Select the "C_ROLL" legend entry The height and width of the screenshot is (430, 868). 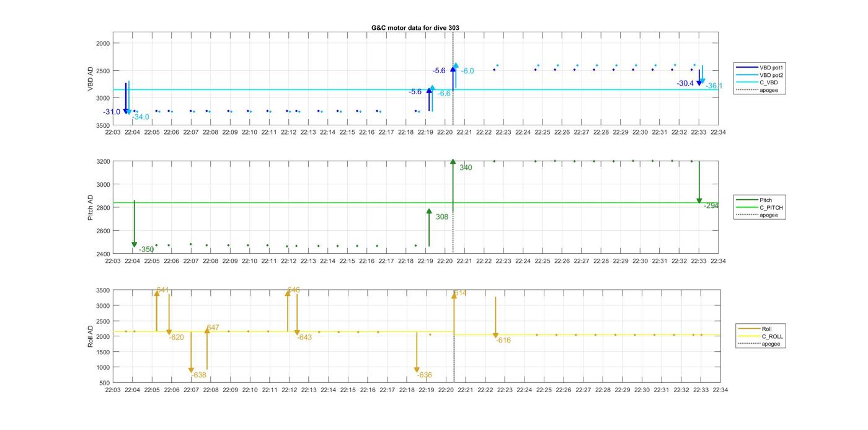(x=772, y=336)
